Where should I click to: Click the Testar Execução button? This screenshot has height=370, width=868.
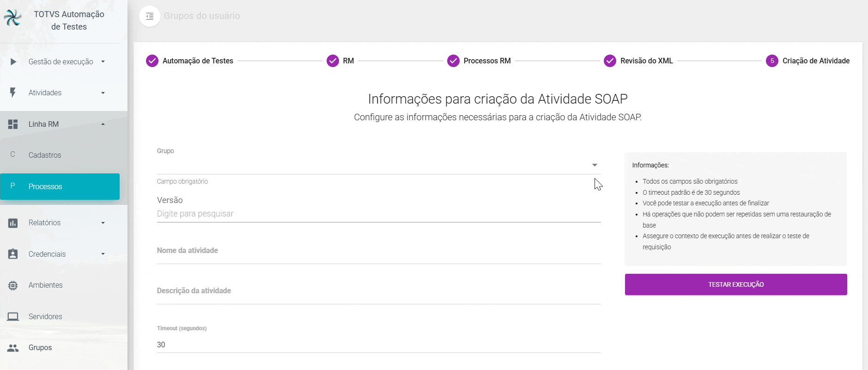736,284
